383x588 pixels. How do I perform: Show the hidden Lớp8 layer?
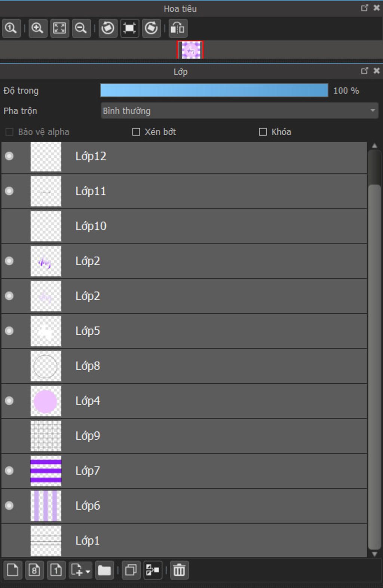(x=9, y=366)
